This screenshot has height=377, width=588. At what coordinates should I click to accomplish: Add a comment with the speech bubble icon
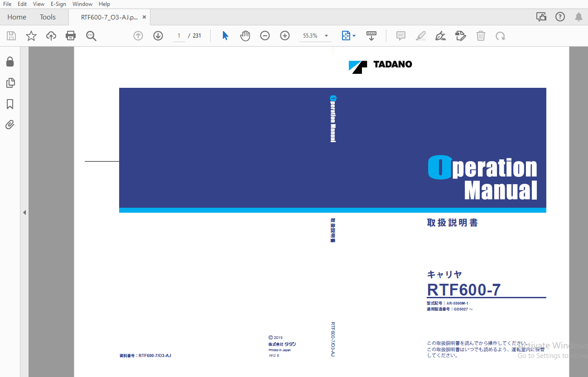401,36
